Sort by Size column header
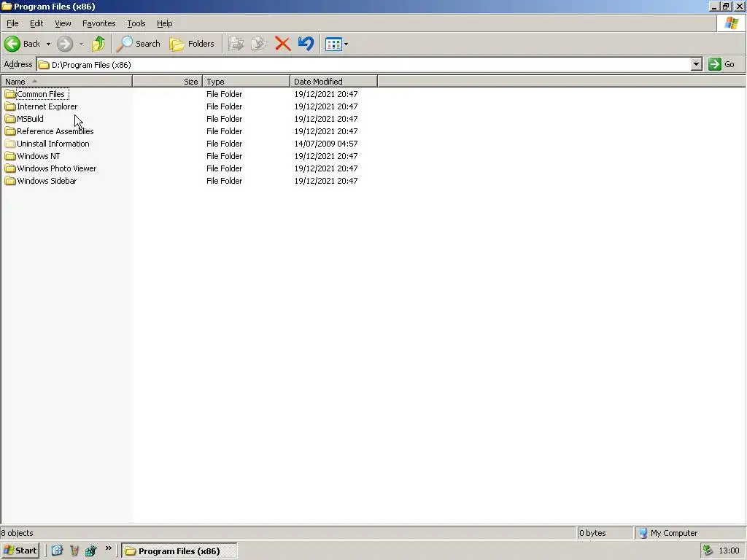This screenshot has height=560, width=747. [x=168, y=82]
